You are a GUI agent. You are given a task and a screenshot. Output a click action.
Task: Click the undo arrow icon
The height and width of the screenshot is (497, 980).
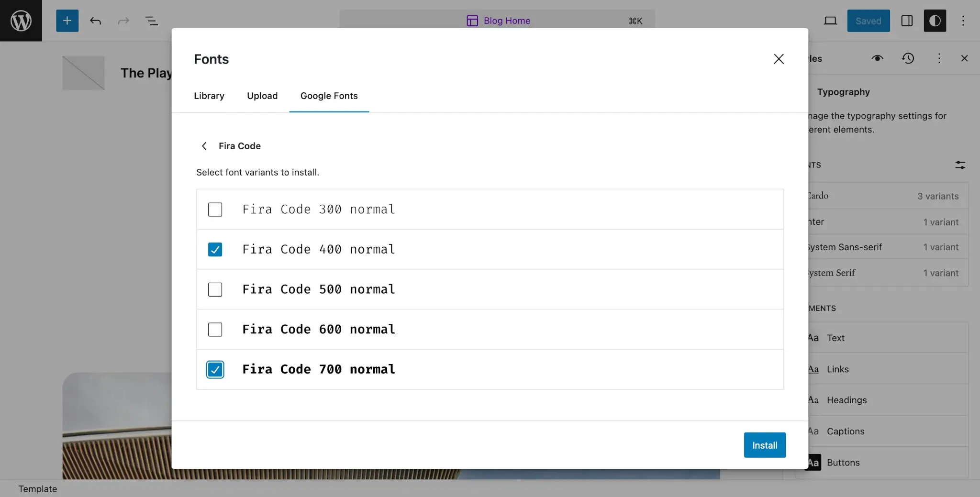(95, 21)
